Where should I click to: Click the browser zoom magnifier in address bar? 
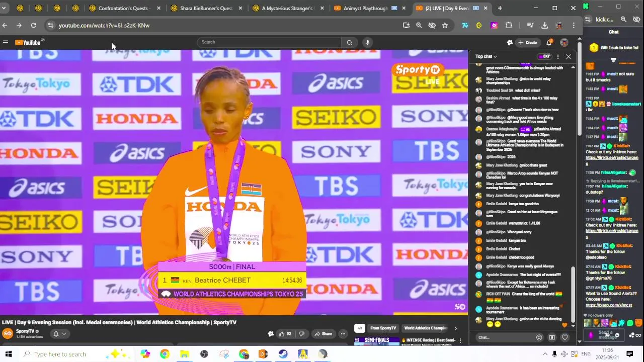[x=419, y=25]
